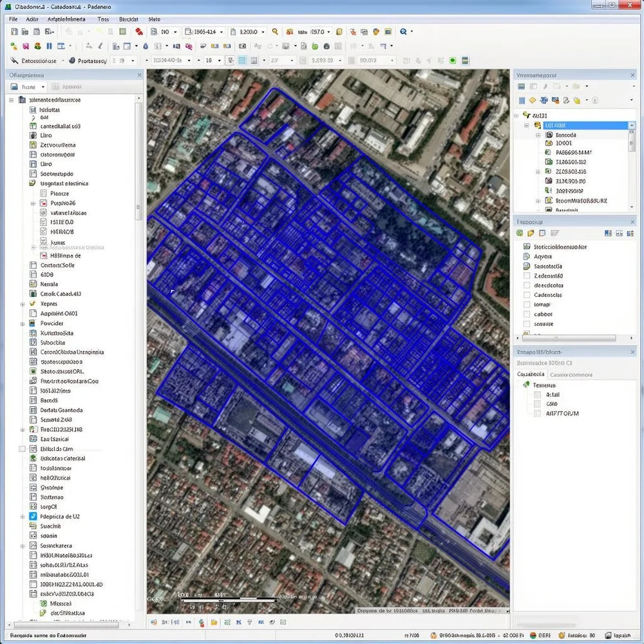Toggle the Pleoze layer checkbox
Screen dimensions: 644x644
click(x=43, y=193)
